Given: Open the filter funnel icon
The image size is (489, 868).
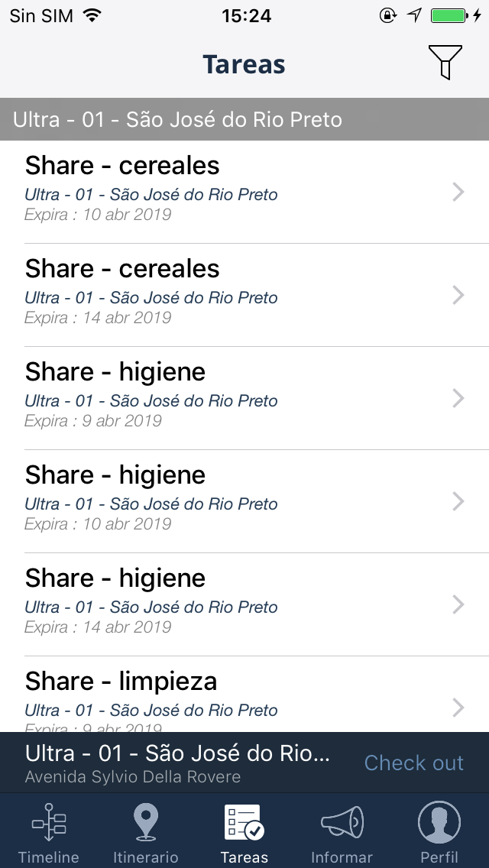Looking at the screenshot, I should click(x=445, y=62).
